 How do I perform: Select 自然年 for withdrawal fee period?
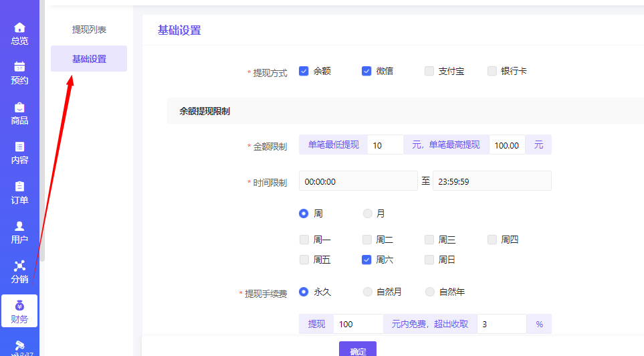[429, 292]
